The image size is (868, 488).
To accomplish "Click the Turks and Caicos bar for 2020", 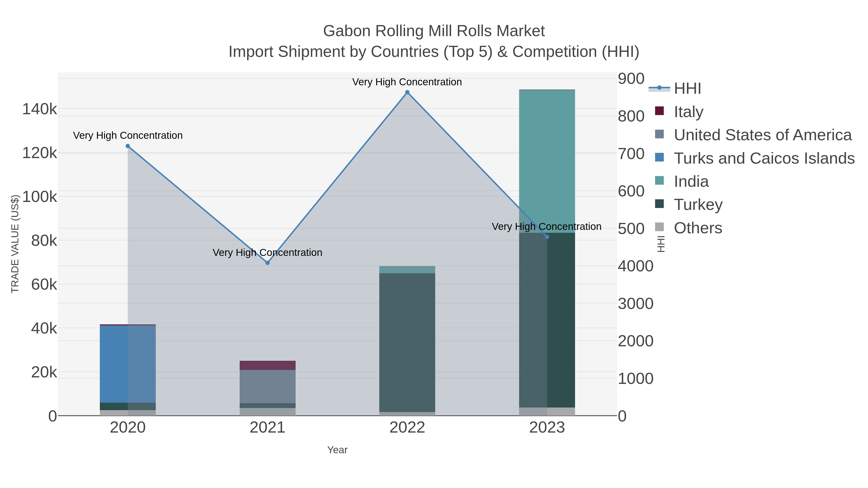I will coord(128,364).
